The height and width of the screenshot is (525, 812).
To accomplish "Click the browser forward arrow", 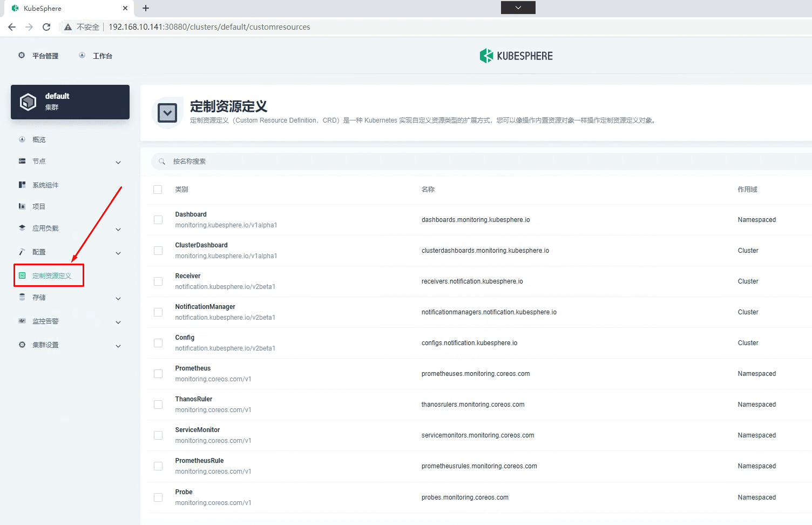I will [29, 27].
